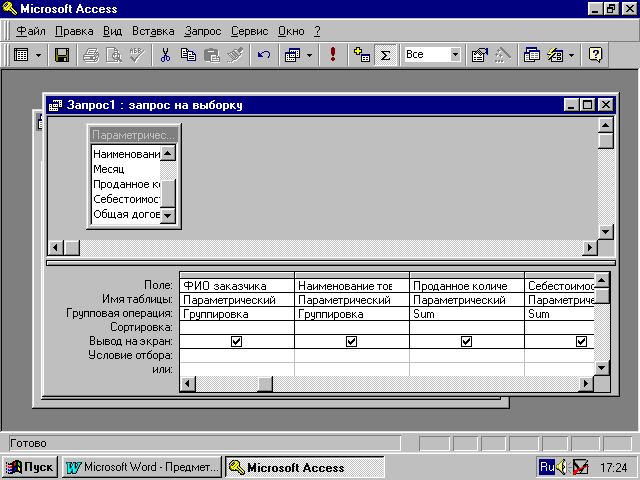This screenshot has width=640, height=480.
Task: Click Группировка cell under Наименование column
Action: point(352,314)
